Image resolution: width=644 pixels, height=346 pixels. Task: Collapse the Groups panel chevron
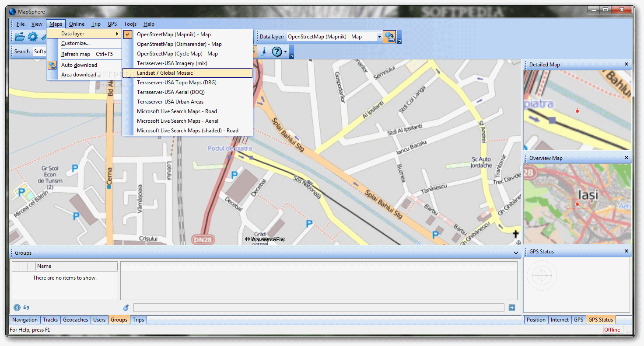point(516,253)
